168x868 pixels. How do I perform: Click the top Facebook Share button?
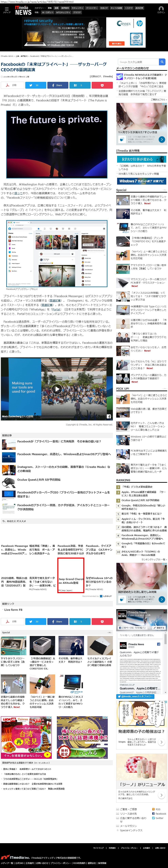point(58,85)
